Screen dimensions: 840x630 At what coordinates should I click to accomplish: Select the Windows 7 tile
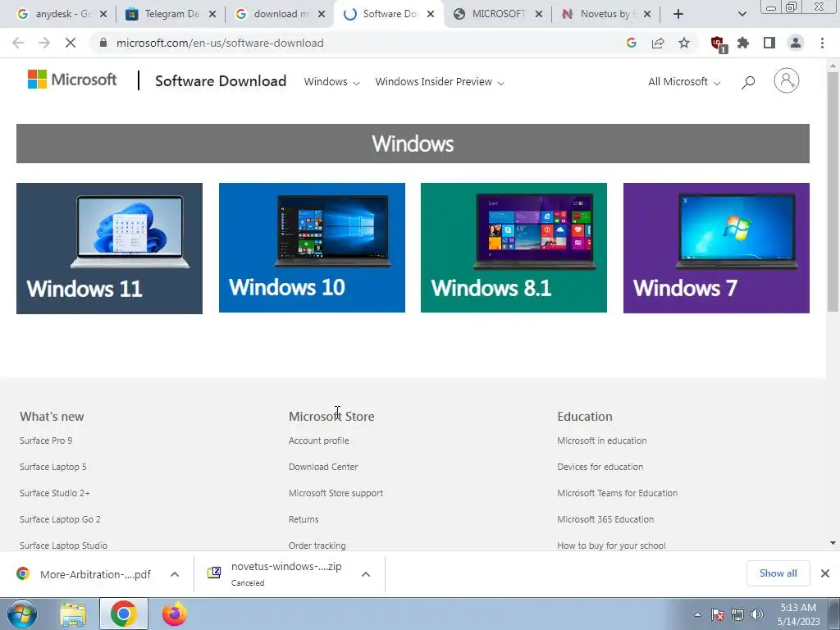click(x=716, y=248)
